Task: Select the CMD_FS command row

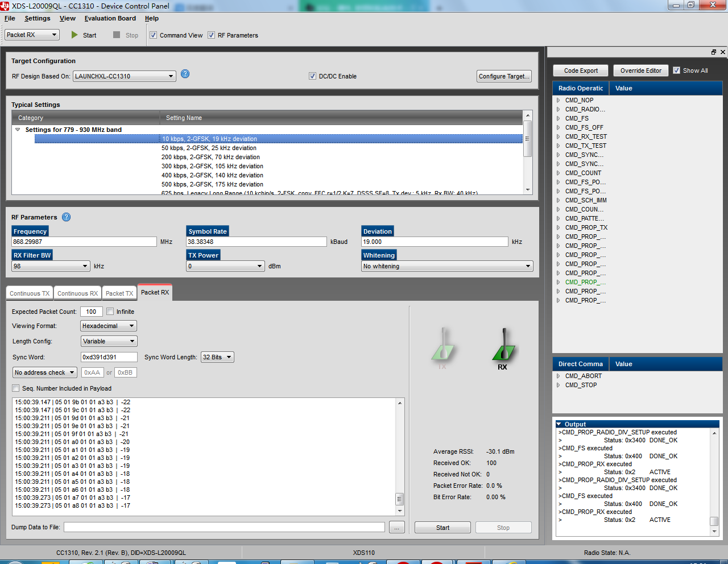Action: pyautogui.click(x=577, y=118)
